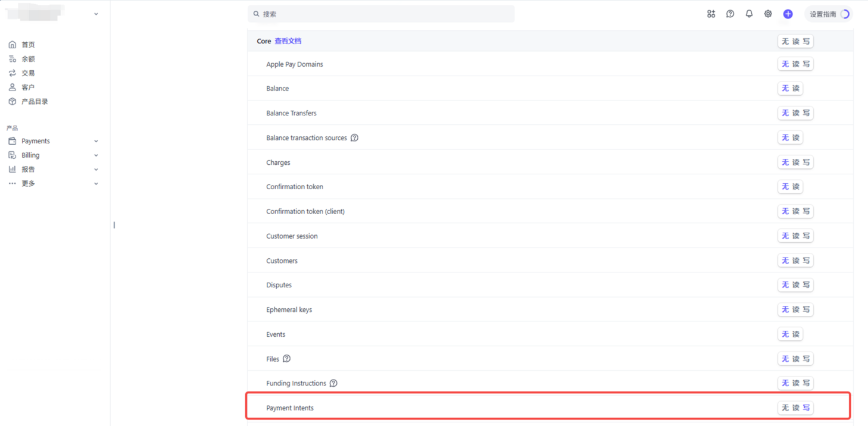Go to 首页 in the sidebar
The height and width of the screenshot is (426, 868).
coord(28,45)
